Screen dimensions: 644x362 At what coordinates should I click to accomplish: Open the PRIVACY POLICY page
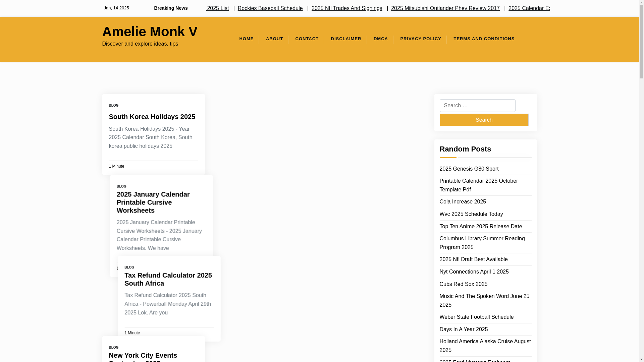point(421,39)
